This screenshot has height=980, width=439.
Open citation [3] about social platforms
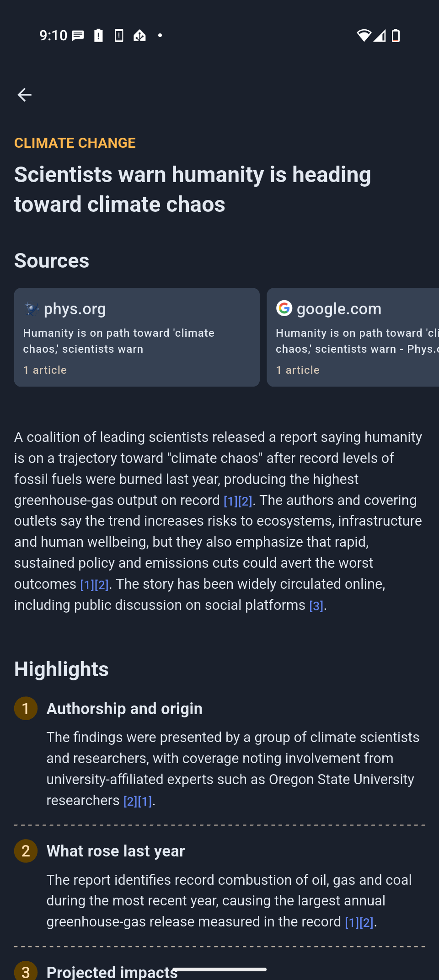pyautogui.click(x=316, y=606)
